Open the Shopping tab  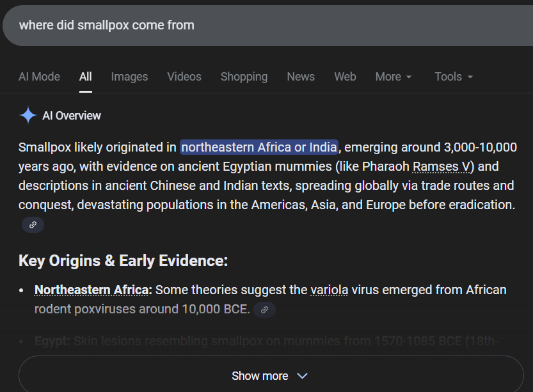(x=244, y=77)
